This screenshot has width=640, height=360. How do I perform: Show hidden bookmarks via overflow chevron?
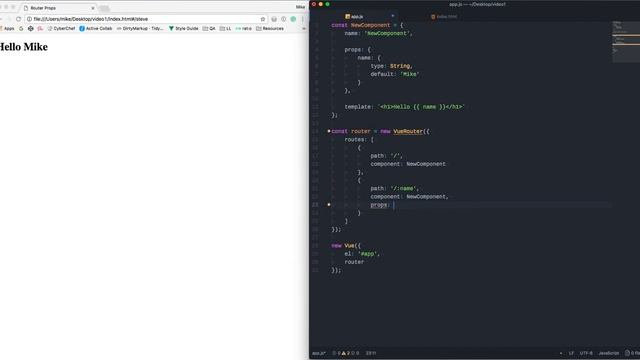coord(304,29)
